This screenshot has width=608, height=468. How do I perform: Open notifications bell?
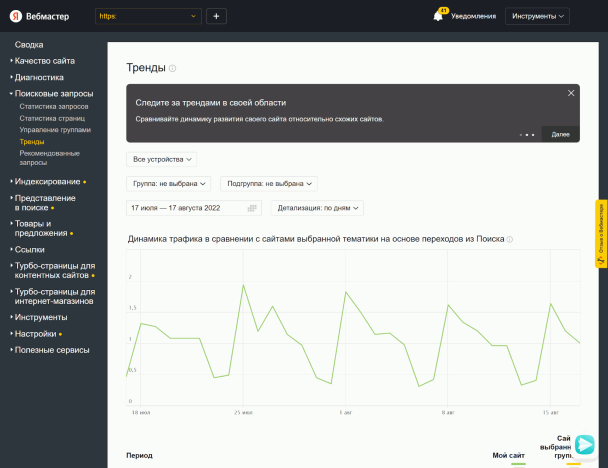coord(438,16)
